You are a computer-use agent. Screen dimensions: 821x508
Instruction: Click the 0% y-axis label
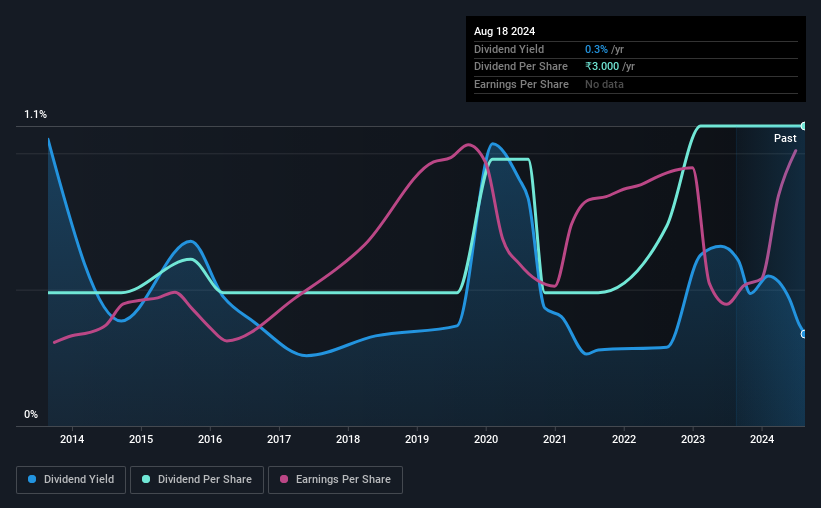[x=31, y=414]
